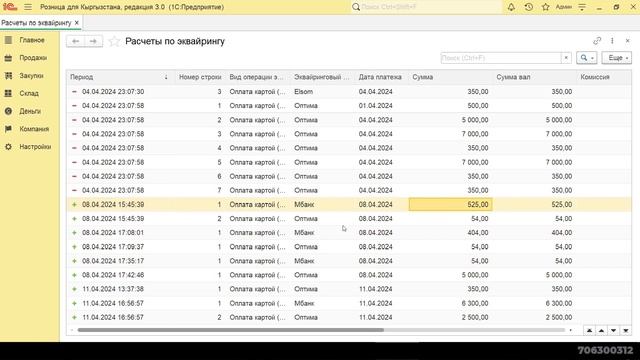Click the Админ user name
Viewport: 640px width, 360px height.
click(x=563, y=7)
